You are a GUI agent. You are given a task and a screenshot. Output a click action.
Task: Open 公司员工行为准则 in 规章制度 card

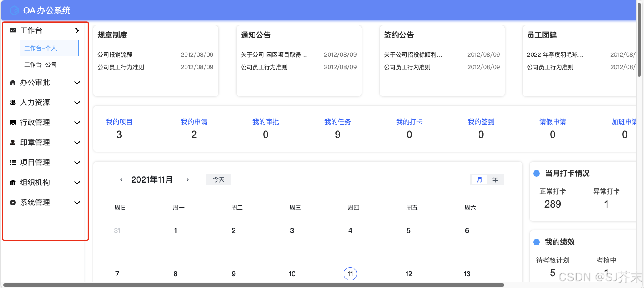pos(121,67)
